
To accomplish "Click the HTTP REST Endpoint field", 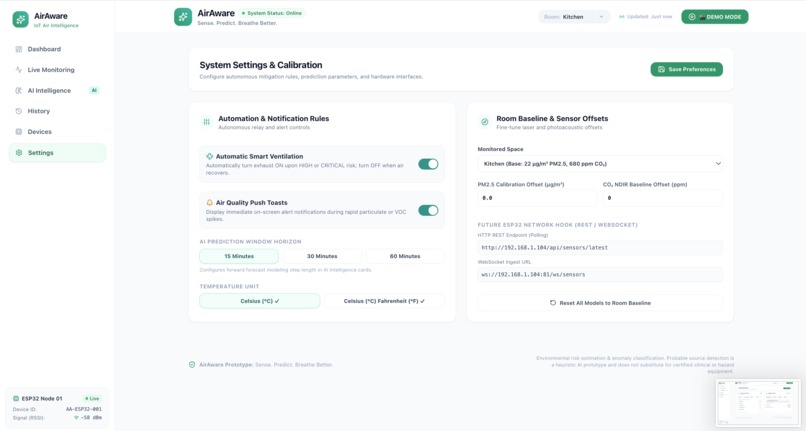I will [x=600, y=247].
